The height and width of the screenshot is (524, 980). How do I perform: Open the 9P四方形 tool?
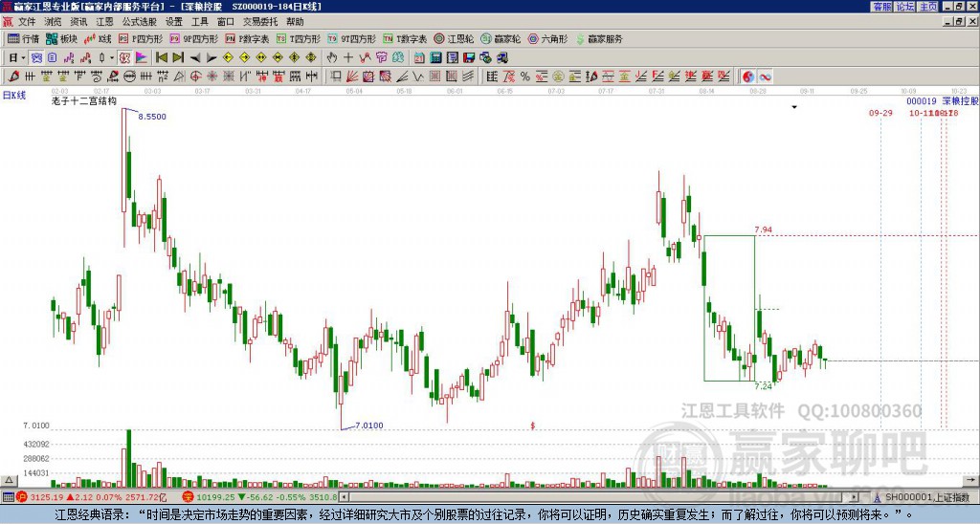coord(193,38)
